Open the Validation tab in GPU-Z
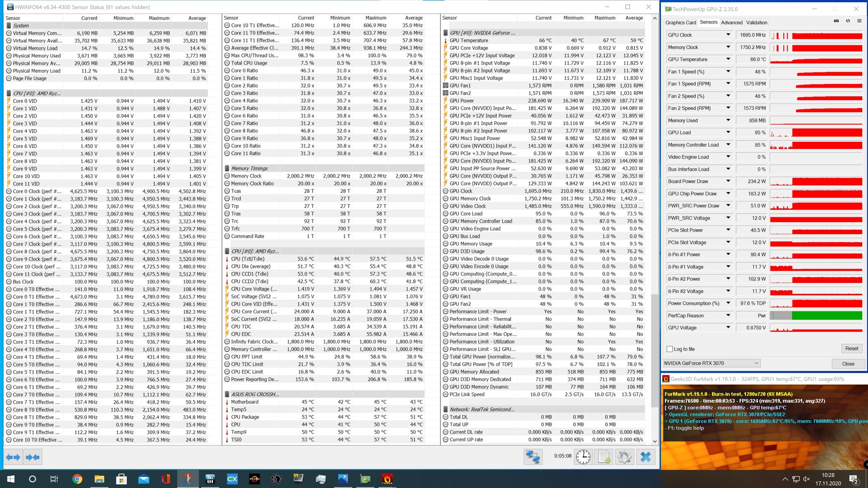The width and height of the screenshot is (868, 488). 756,23
